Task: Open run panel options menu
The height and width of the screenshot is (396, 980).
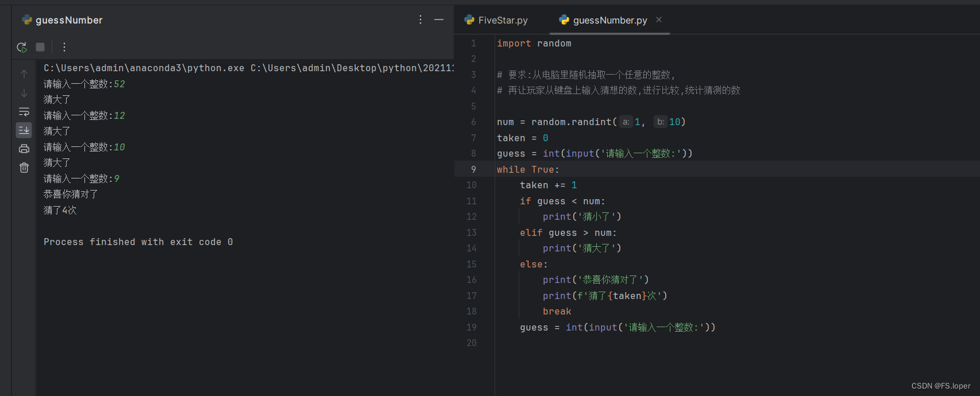Action: 420,20
